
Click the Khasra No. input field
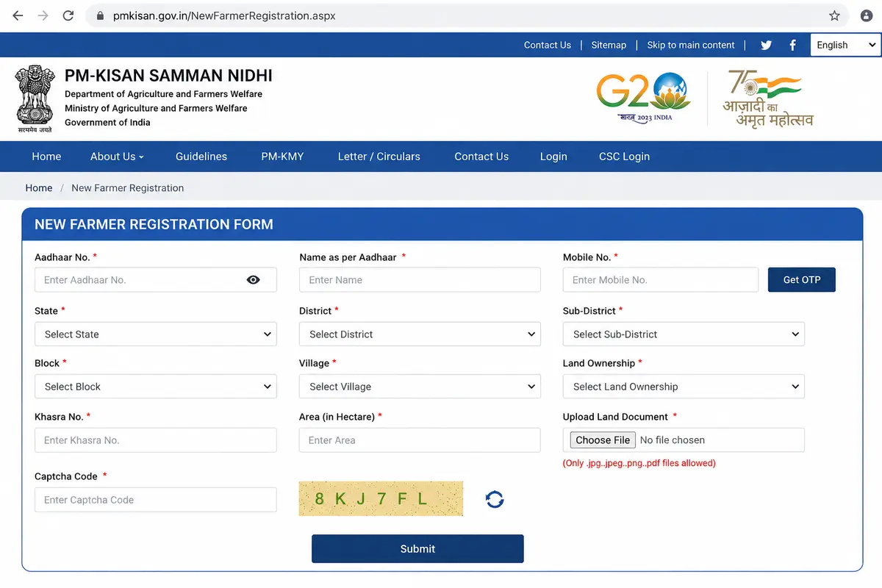point(156,440)
